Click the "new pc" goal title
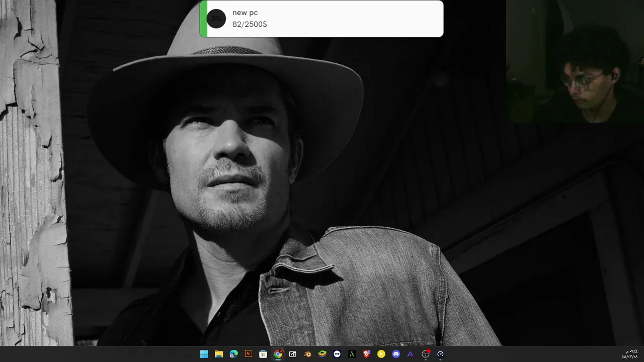The image size is (644, 362). (245, 13)
